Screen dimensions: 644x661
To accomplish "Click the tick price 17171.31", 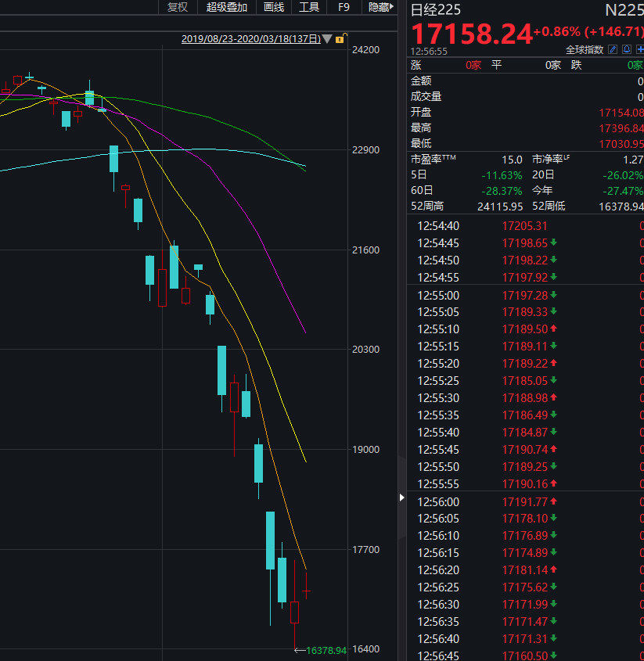I will click(524, 639).
